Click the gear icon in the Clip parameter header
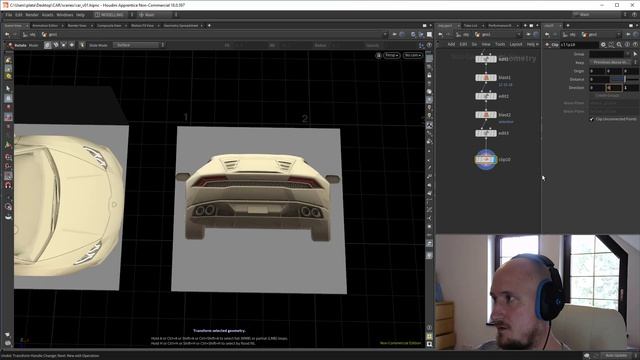The image size is (640, 360). 603,44
